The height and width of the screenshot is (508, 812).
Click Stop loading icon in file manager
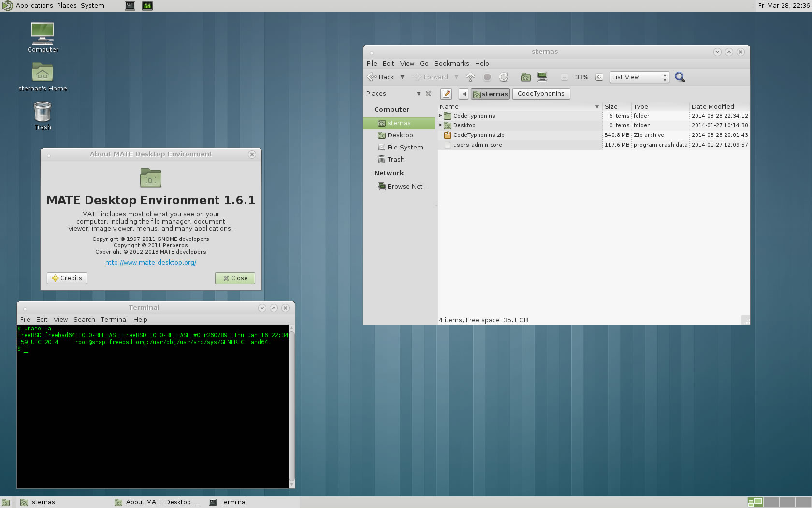click(x=487, y=77)
